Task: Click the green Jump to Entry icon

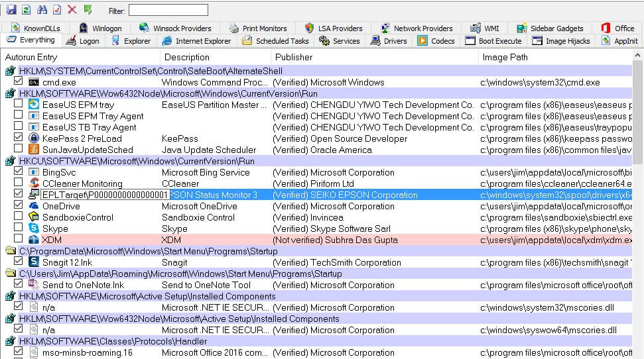Action: [x=88, y=10]
